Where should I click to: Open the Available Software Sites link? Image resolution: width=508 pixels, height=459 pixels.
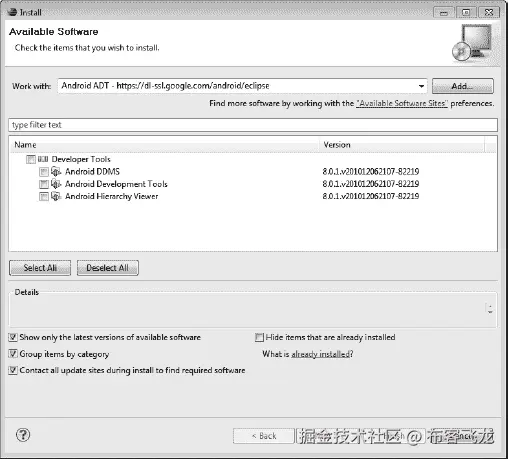tap(402, 103)
